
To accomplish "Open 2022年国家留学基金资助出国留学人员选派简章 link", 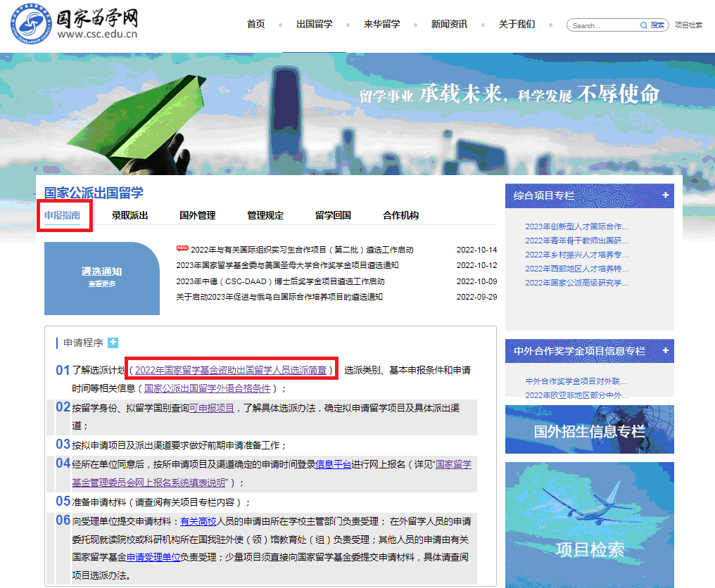I will point(231,370).
